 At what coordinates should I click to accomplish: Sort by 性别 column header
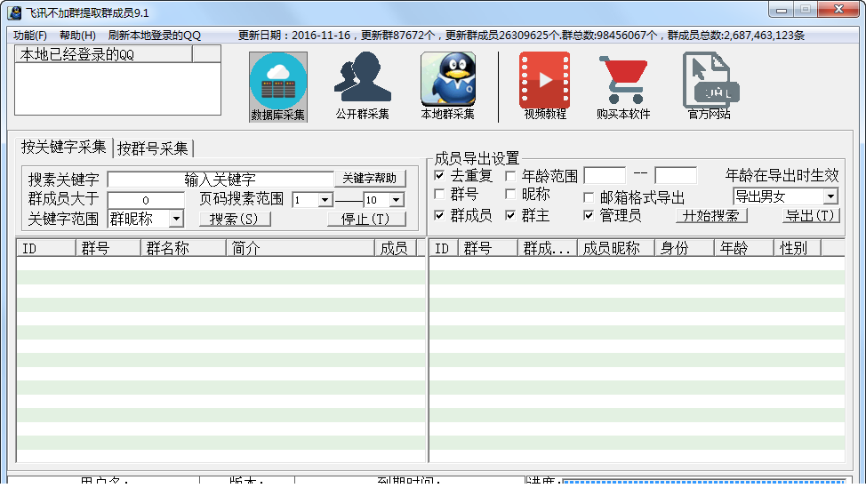pos(798,248)
